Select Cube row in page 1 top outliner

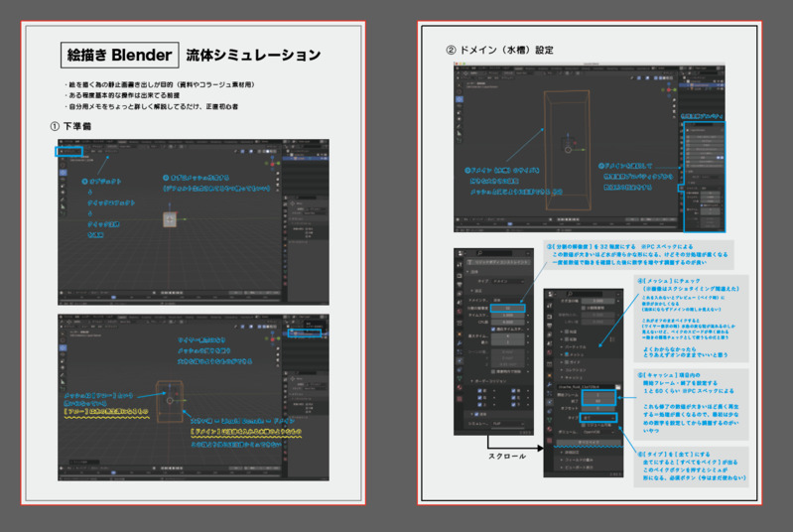[x=306, y=158]
